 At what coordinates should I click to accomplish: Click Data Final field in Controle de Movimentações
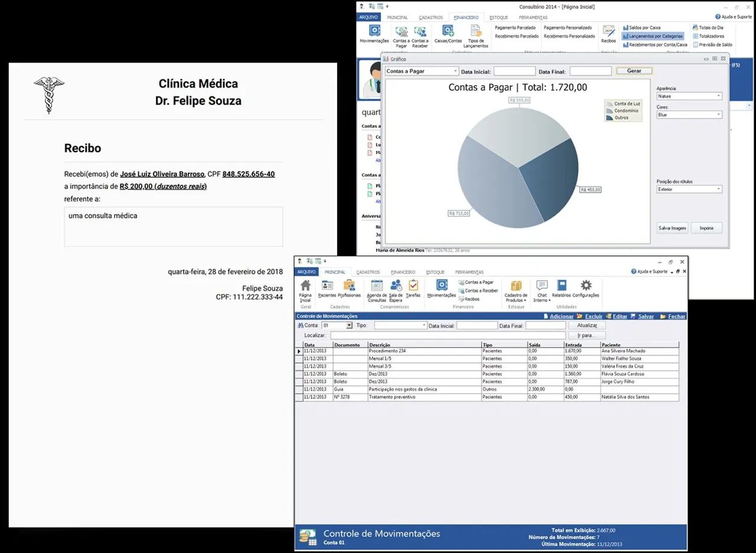546,325
